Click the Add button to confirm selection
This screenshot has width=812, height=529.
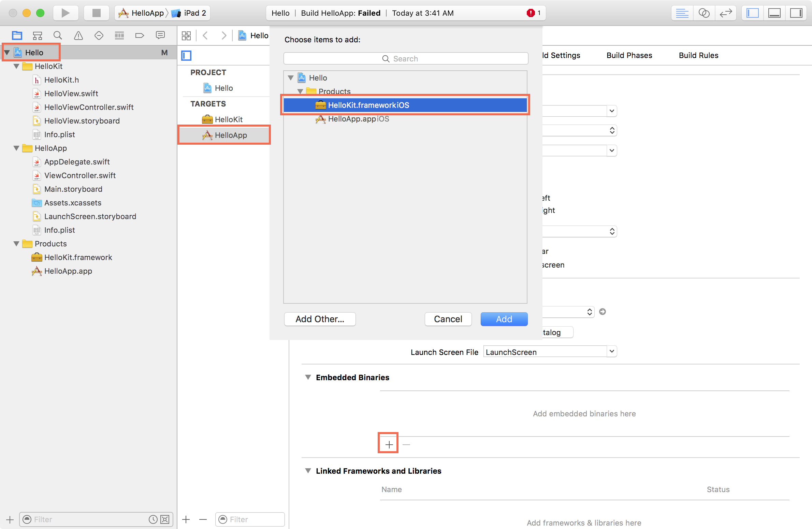pyautogui.click(x=504, y=319)
